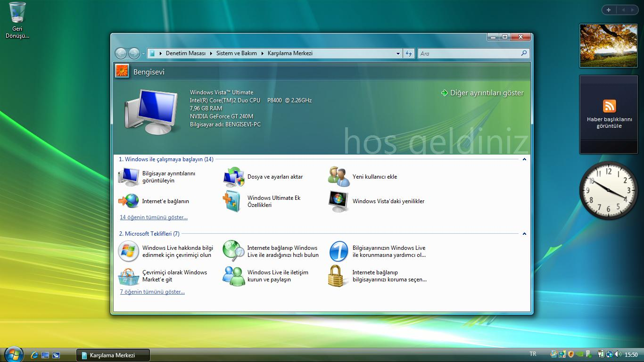Click the Karşılama Merkezi taskbar button
The width and height of the screenshot is (644, 362).
(113, 355)
